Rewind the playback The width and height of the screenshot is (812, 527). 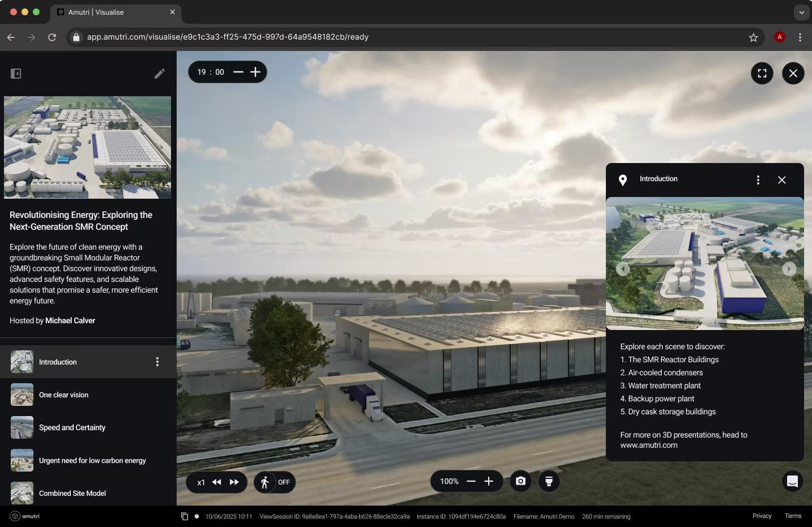pyautogui.click(x=216, y=482)
